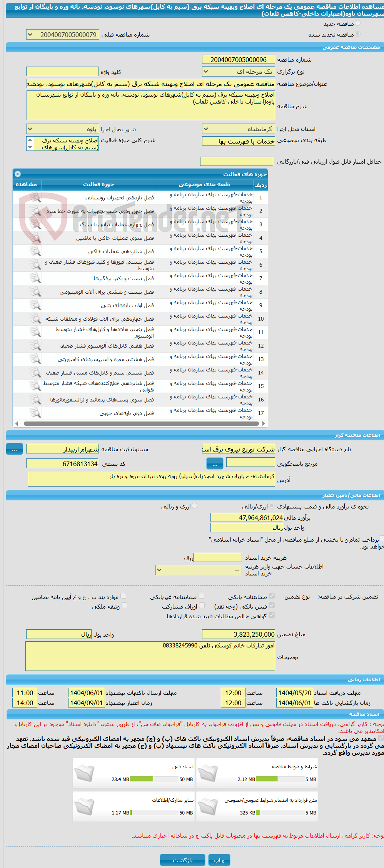Select the ارزی/ریالی radio option

click(272, 506)
